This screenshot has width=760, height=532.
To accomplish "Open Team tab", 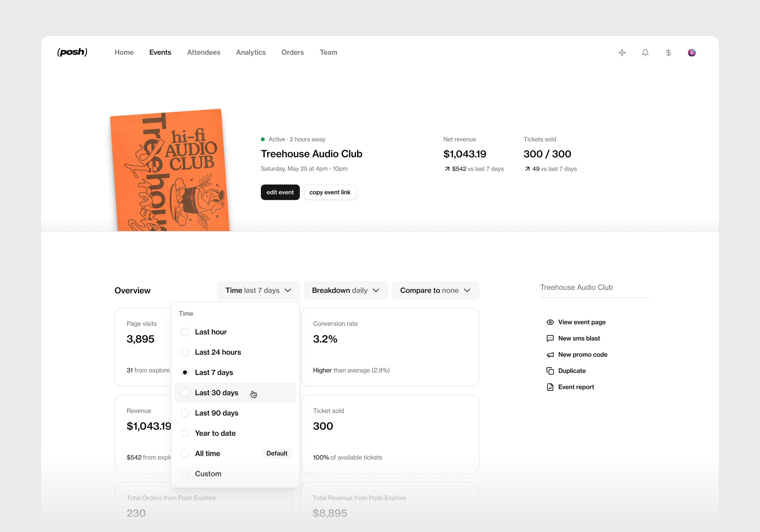I will click(328, 52).
